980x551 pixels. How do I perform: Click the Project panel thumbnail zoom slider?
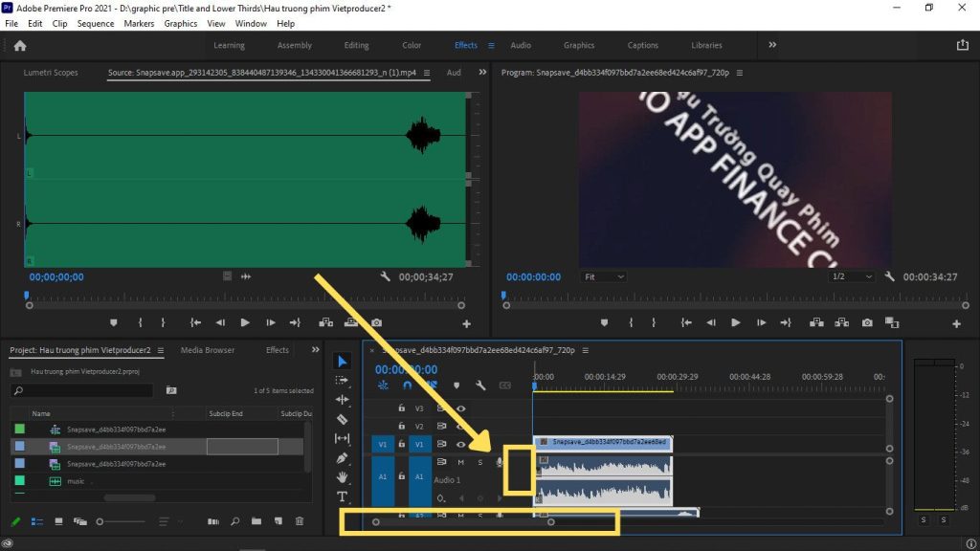(100, 521)
